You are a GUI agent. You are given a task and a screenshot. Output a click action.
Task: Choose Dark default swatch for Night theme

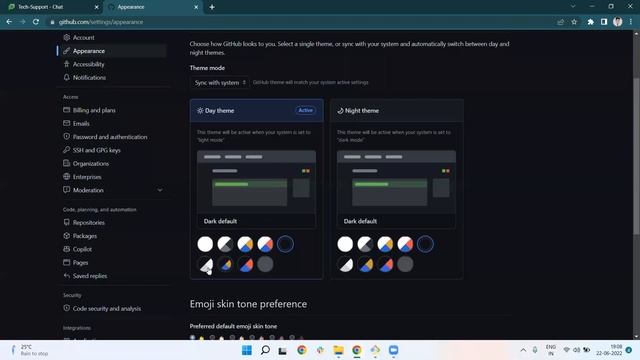point(425,244)
